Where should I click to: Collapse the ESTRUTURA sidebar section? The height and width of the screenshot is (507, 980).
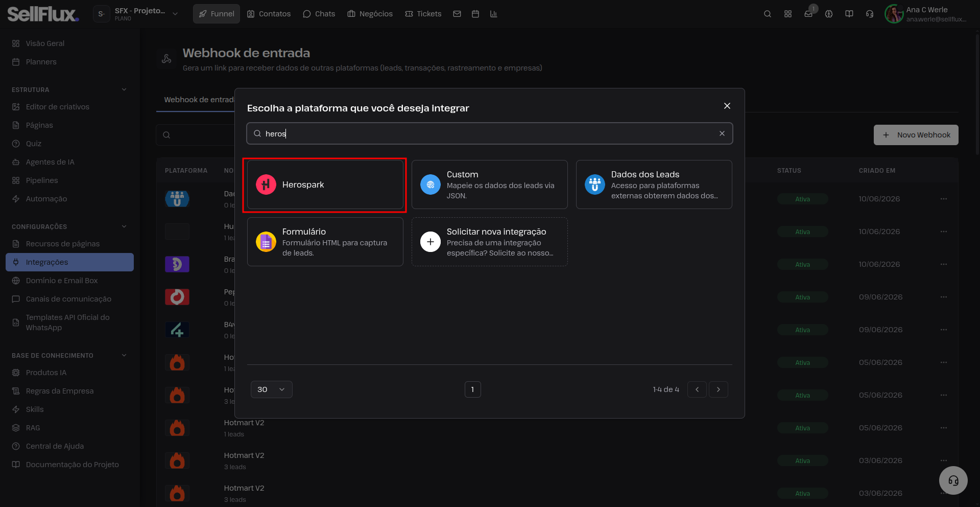click(124, 89)
